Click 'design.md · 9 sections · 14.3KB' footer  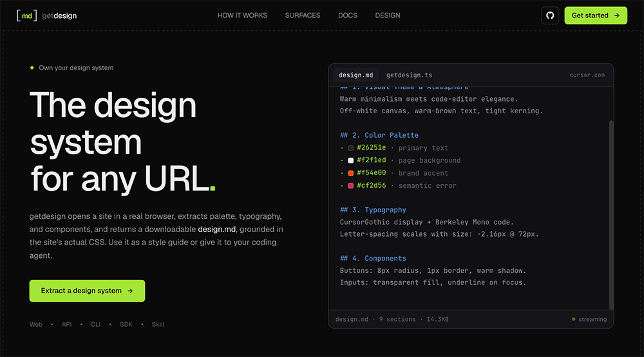pyautogui.click(x=392, y=319)
